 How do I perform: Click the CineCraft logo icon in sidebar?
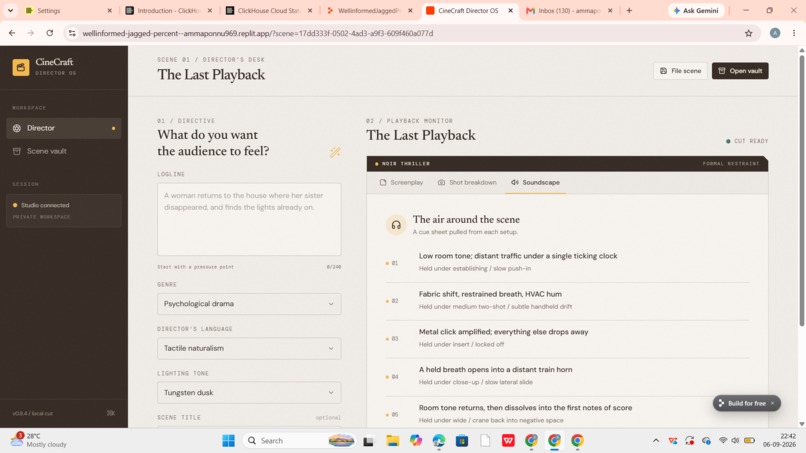coord(21,67)
